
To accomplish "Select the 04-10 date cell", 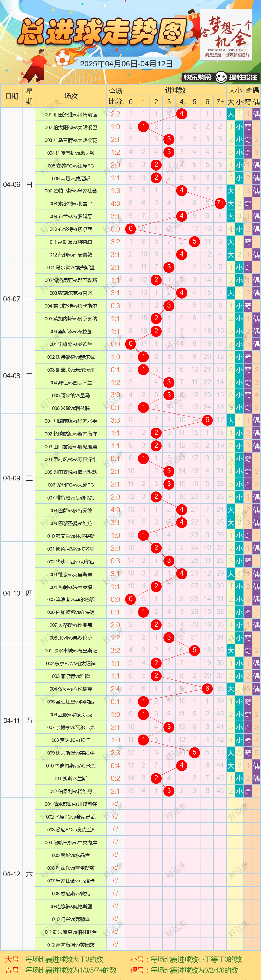I will [x=12, y=593].
